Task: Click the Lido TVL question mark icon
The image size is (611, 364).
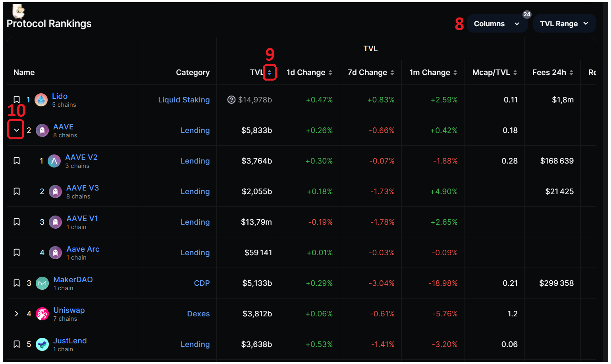Action: click(x=231, y=100)
